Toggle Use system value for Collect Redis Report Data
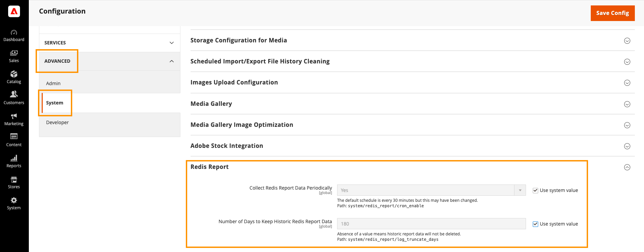Screen dimensions: 644x252 point(535,191)
